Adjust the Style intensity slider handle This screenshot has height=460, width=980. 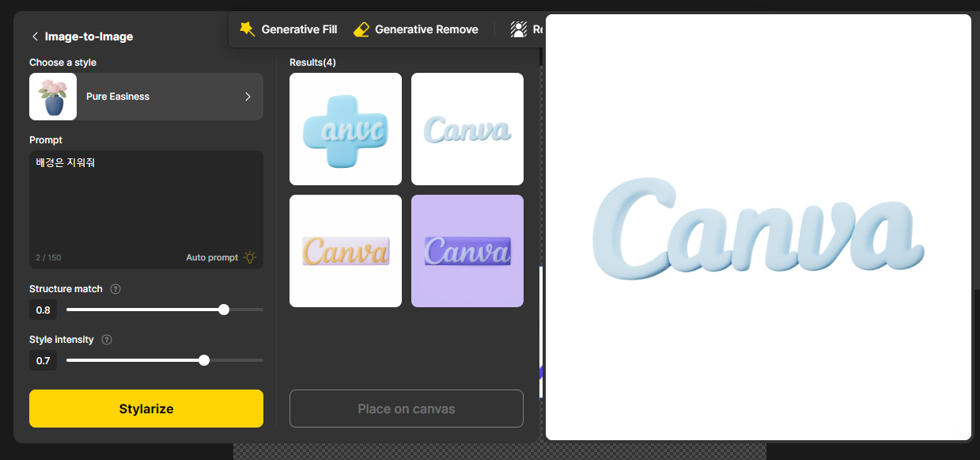pos(204,360)
